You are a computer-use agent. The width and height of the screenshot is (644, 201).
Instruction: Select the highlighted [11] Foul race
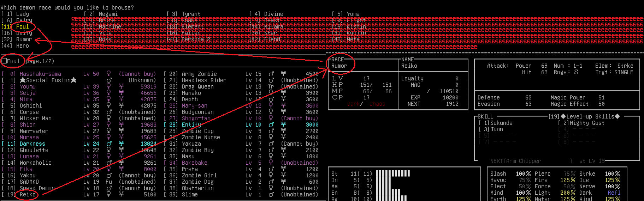point(15,27)
